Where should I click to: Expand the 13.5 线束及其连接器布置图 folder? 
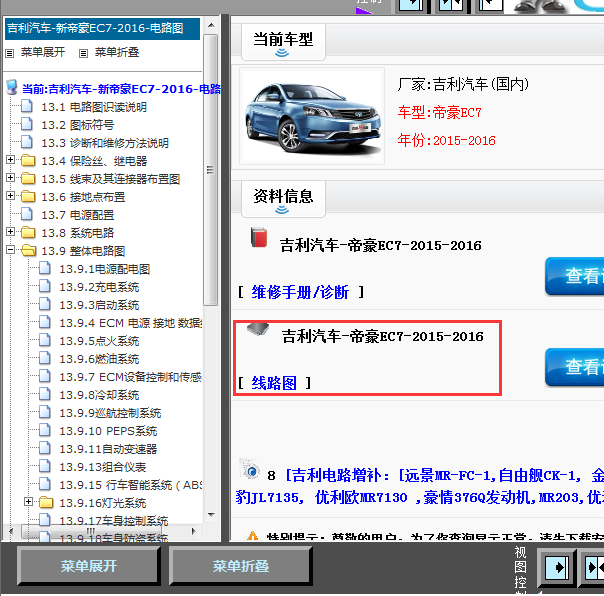click(10, 178)
